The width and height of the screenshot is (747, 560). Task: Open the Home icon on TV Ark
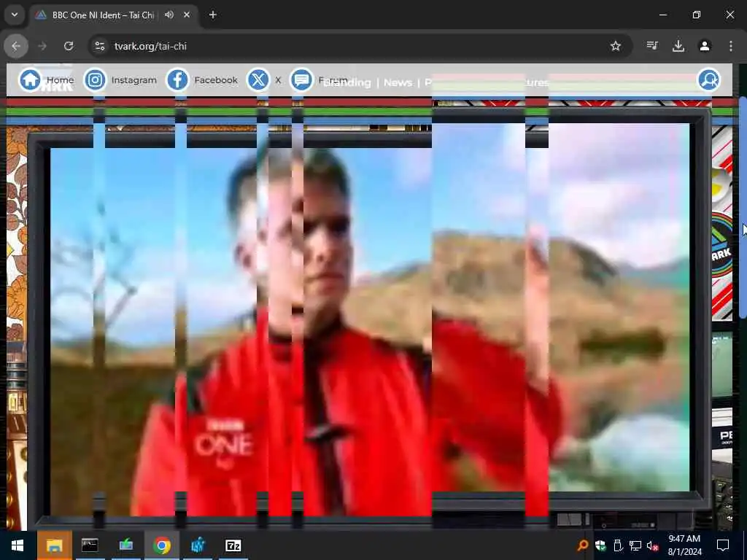[30, 80]
